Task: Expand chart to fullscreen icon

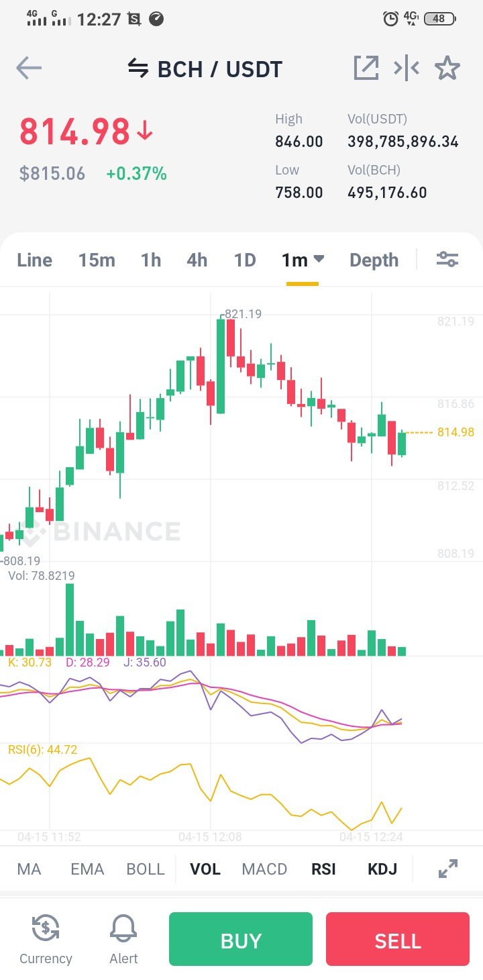Action: pos(447,869)
